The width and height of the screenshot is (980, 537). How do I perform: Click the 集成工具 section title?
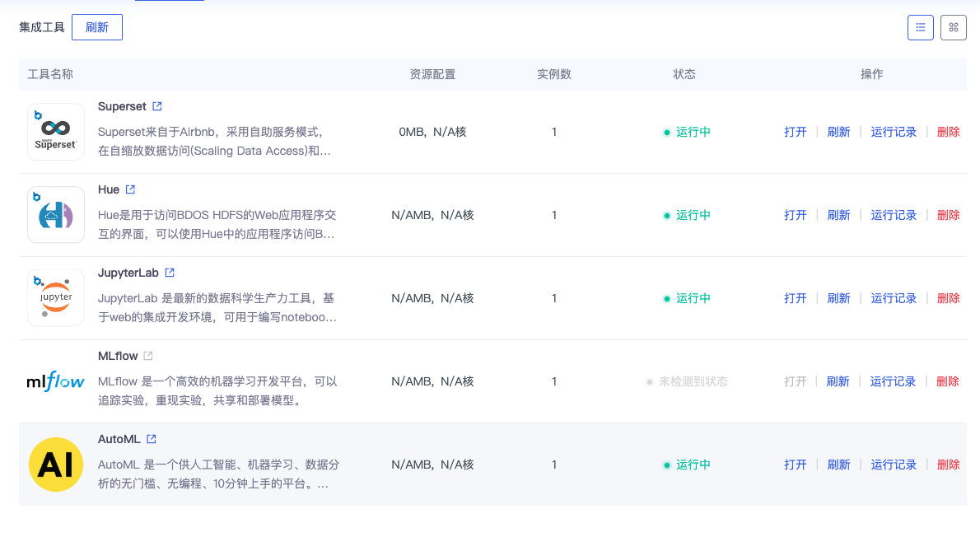point(42,27)
